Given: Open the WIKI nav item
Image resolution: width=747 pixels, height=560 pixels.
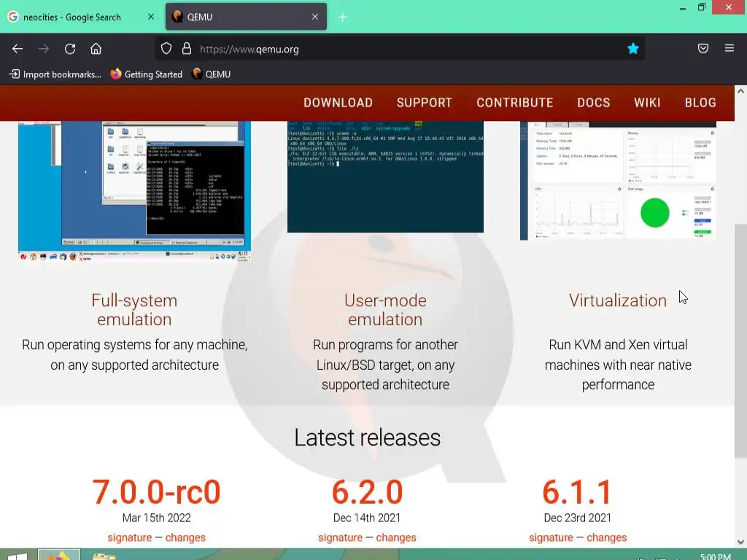Looking at the screenshot, I should [647, 103].
